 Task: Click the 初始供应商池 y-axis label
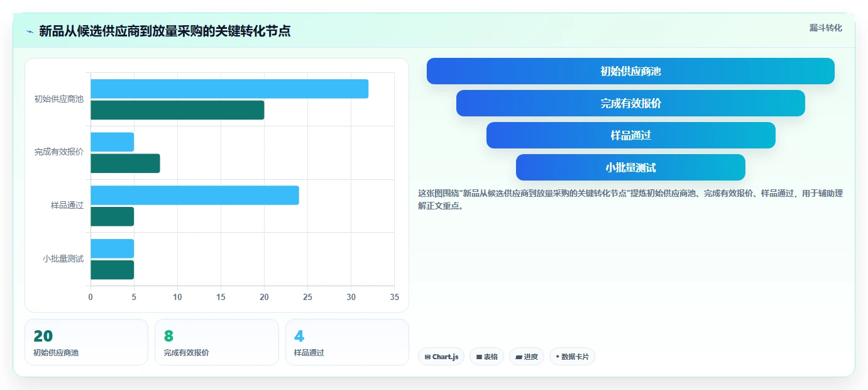point(58,99)
